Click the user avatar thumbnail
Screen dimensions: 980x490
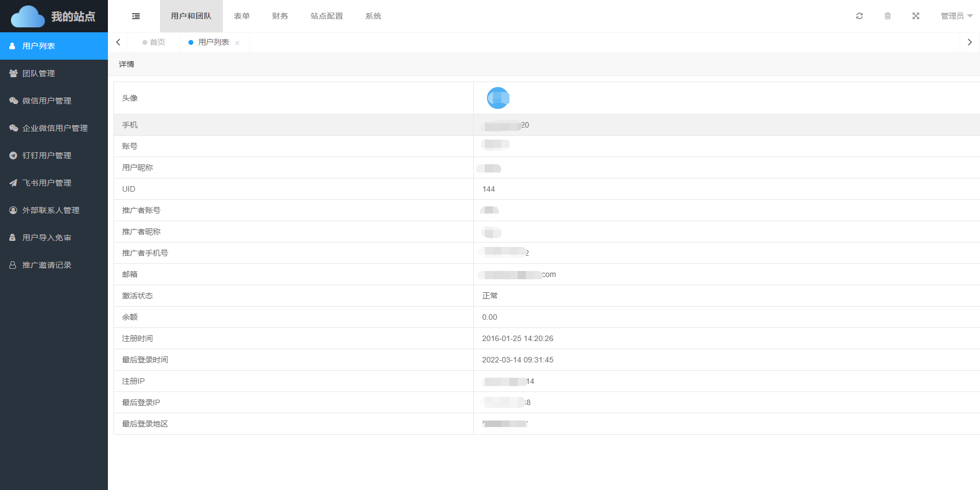click(x=498, y=98)
